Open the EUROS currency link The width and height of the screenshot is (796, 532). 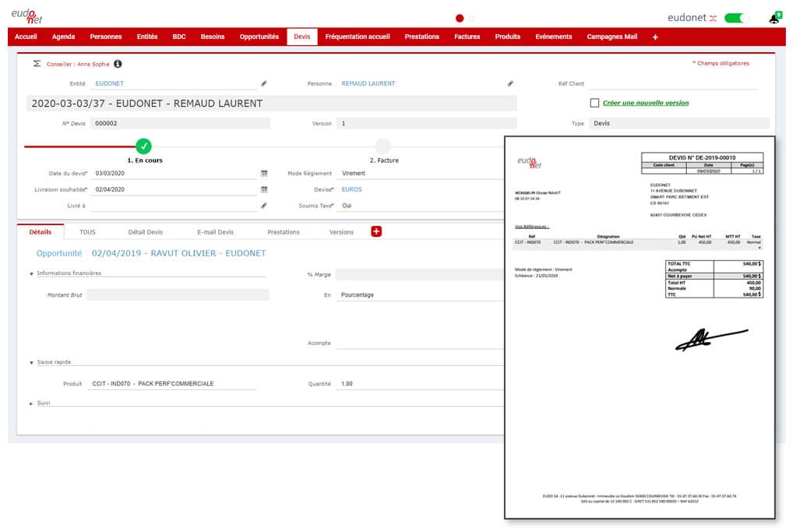pos(351,189)
